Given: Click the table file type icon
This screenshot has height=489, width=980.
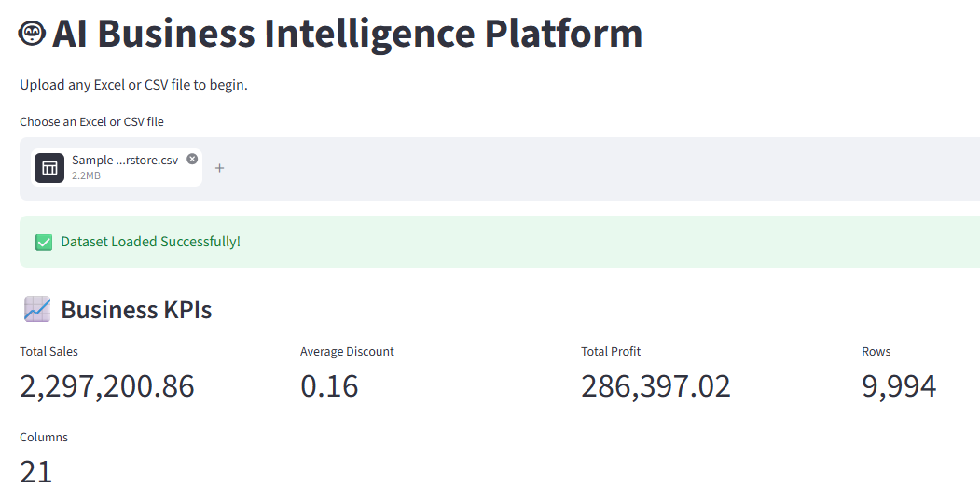Looking at the screenshot, I should click(49, 168).
